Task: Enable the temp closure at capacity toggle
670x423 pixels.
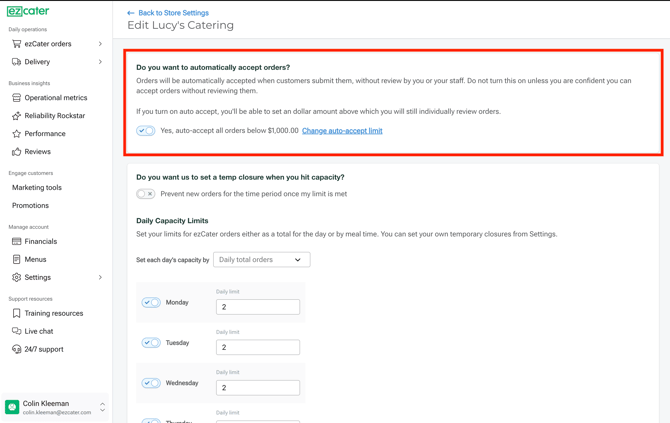Action: point(146,194)
